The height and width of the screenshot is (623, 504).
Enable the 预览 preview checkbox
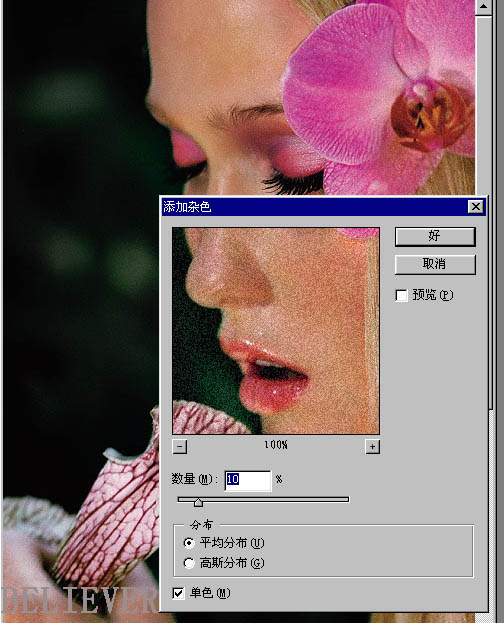tap(401, 295)
